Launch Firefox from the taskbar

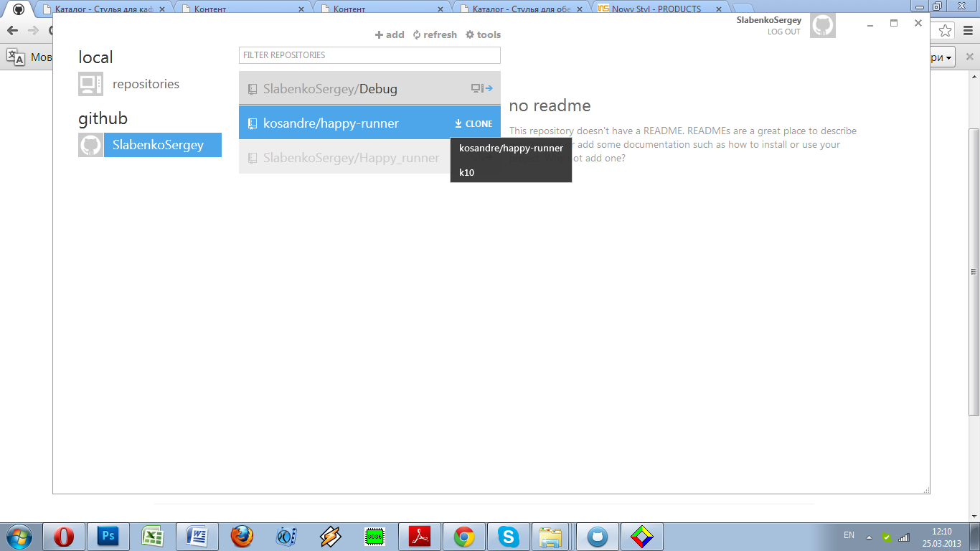tap(242, 537)
